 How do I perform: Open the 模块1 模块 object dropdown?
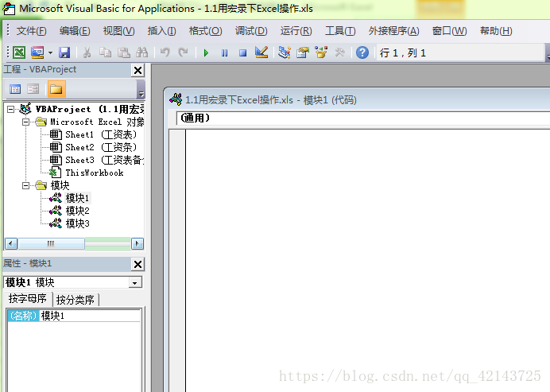[135, 282]
